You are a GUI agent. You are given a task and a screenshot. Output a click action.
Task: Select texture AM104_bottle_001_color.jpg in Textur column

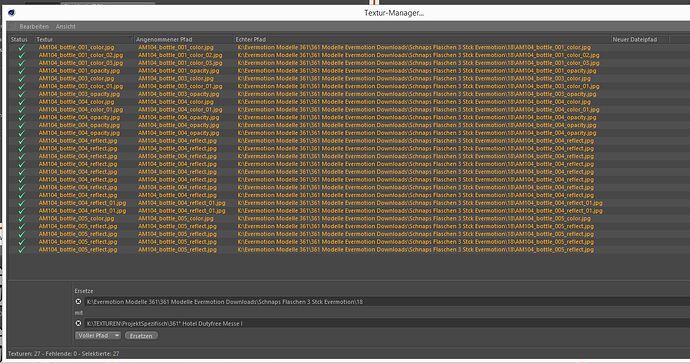(76, 48)
